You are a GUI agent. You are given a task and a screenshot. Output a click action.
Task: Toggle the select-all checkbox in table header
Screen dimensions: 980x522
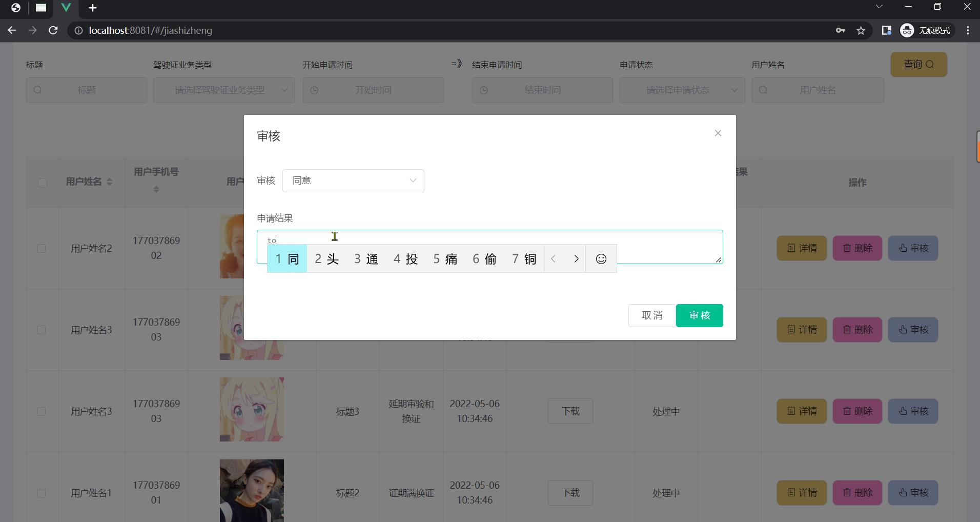coord(43,183)
